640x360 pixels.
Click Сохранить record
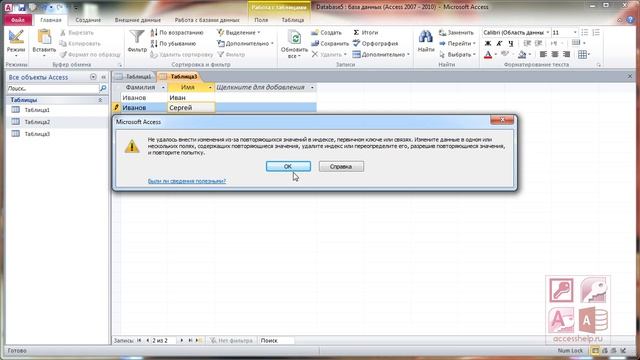(330, 43)
